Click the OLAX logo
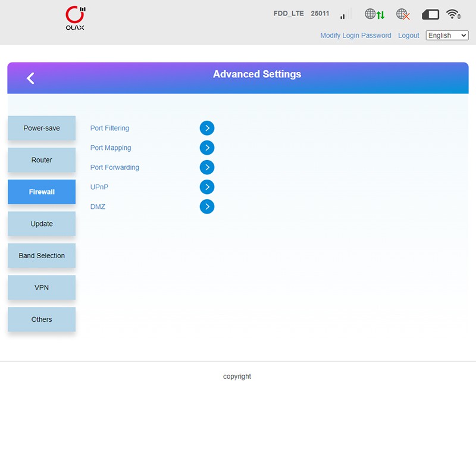 [75, 18]
